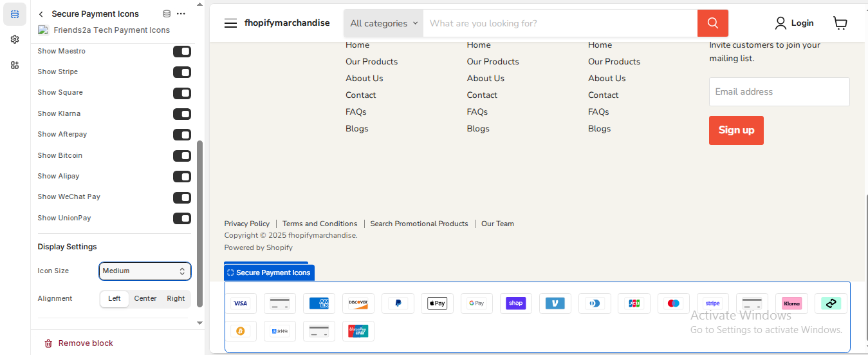Open the Icon Size dropdown
The width and height of the screenshot is (868, 355).
click(145, 271)
